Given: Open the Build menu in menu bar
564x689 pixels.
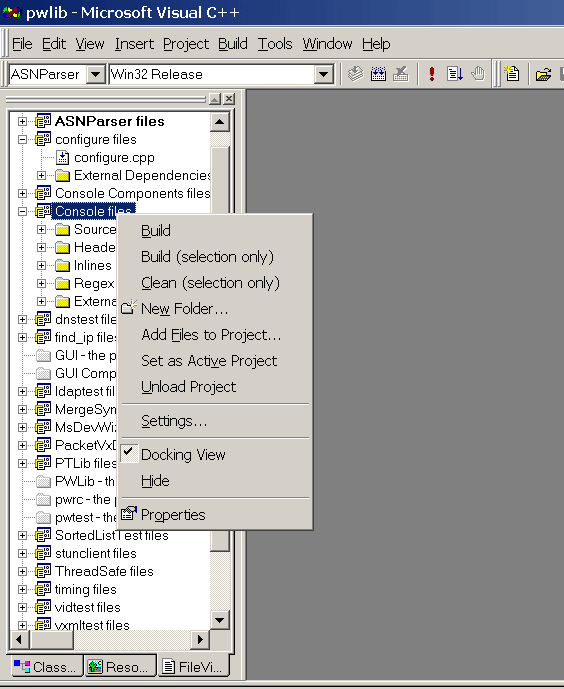Looking at the screenshot, I should [233, 44].
